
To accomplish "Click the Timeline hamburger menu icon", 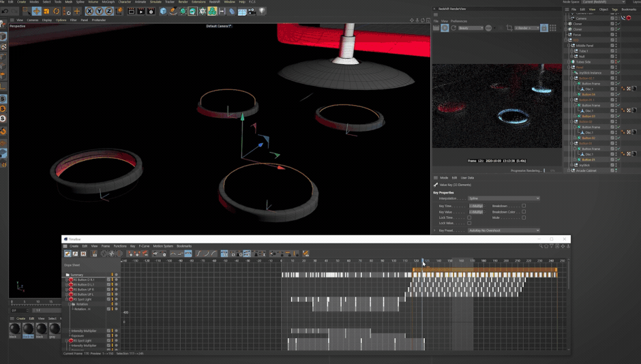I will [65, 246].
